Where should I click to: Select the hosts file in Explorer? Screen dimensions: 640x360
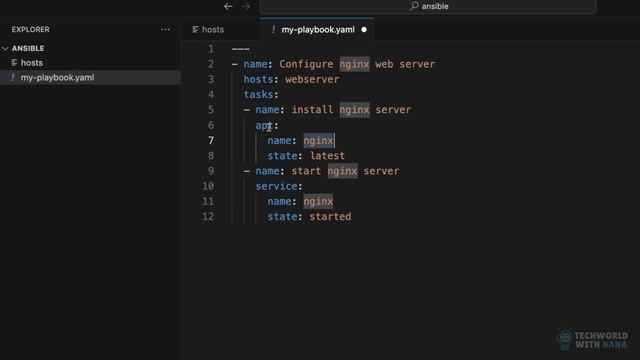(x=31, y=63)
